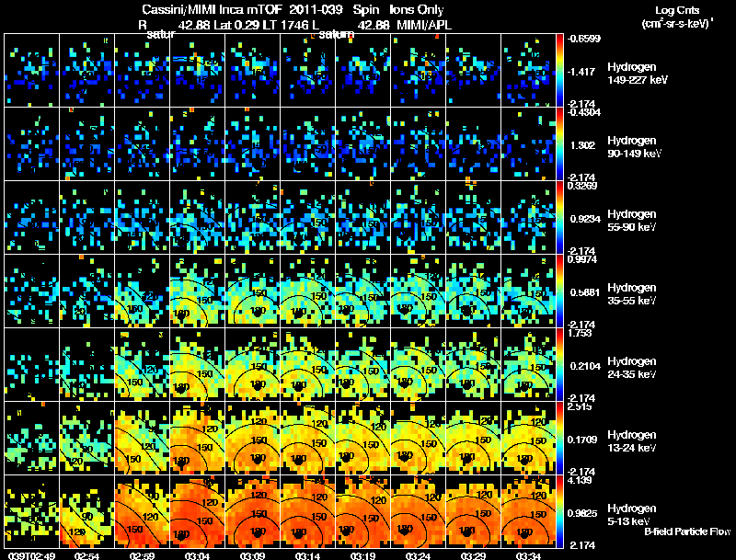Click the color bar beside Hydrogen 90-149 keV
The width and height of the screenshot is (736, 560).
coord(559,144)
